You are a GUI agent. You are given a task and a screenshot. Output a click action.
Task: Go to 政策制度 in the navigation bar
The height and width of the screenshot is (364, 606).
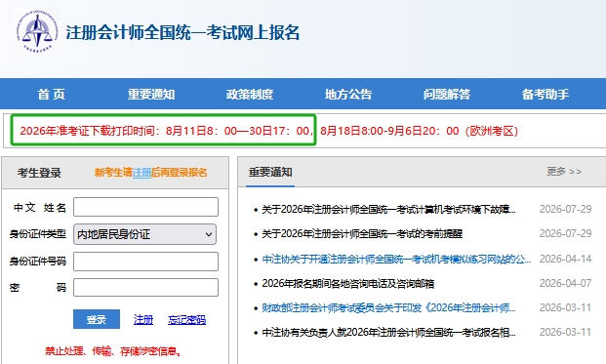click(x=250, y=95)
